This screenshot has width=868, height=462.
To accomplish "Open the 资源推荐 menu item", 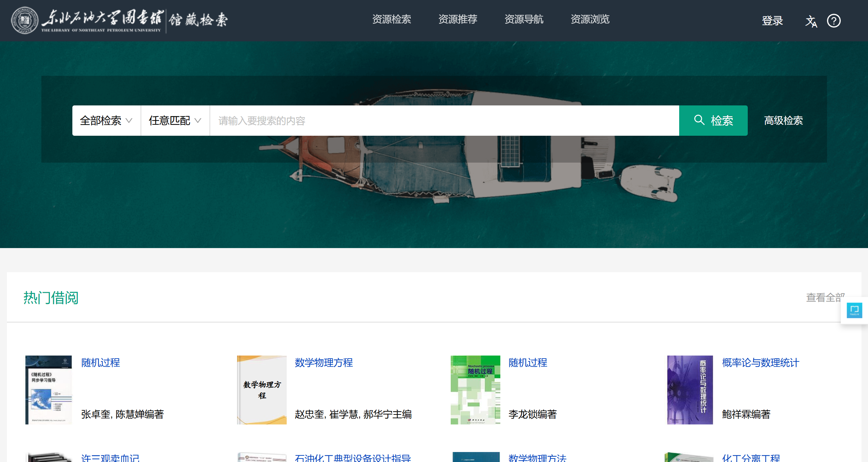I will tap(458, 19).
